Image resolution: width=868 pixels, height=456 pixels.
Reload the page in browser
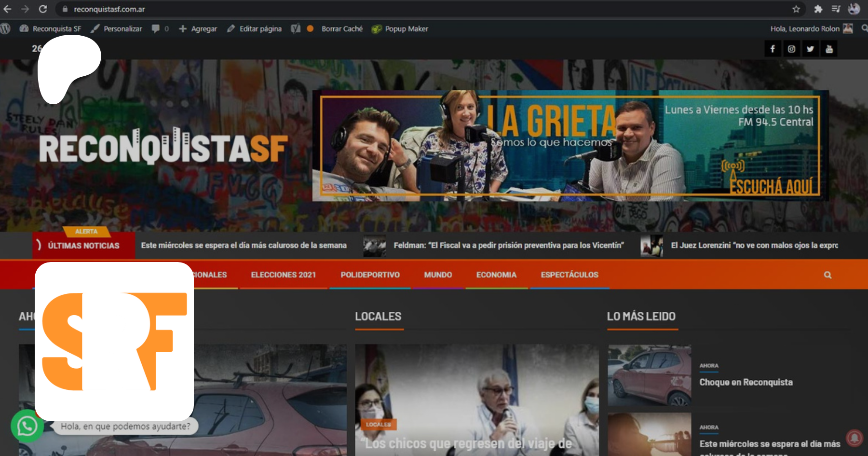43,9
